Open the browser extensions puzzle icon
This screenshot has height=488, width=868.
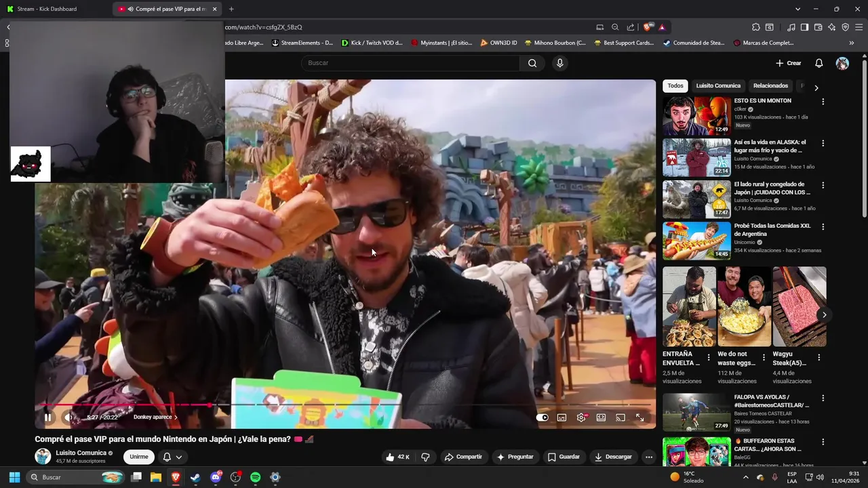tap(756, 27)
